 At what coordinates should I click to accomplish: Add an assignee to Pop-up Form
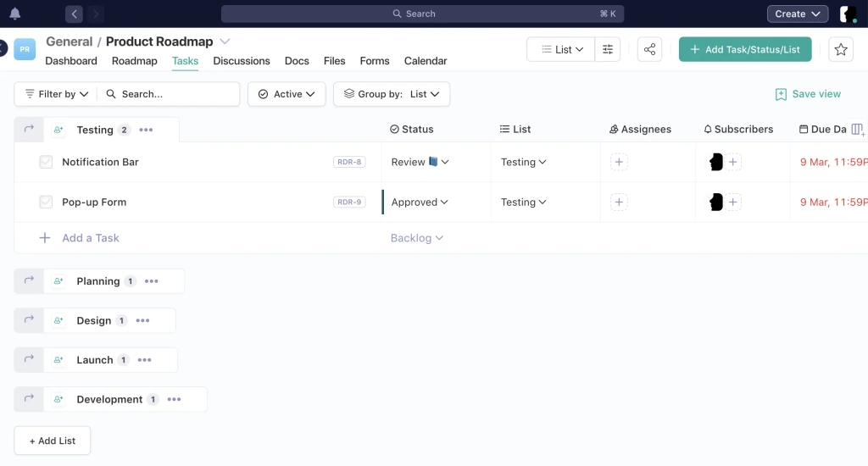619,202
